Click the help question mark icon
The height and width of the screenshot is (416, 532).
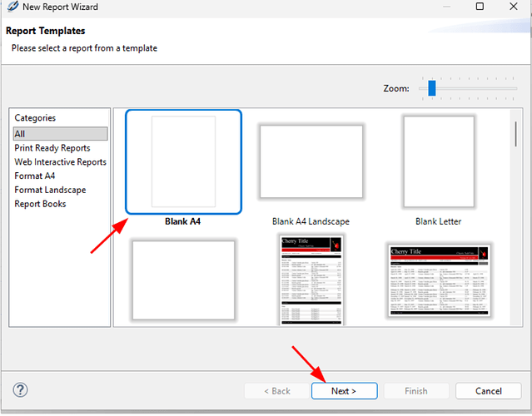[x=21, y=390]
